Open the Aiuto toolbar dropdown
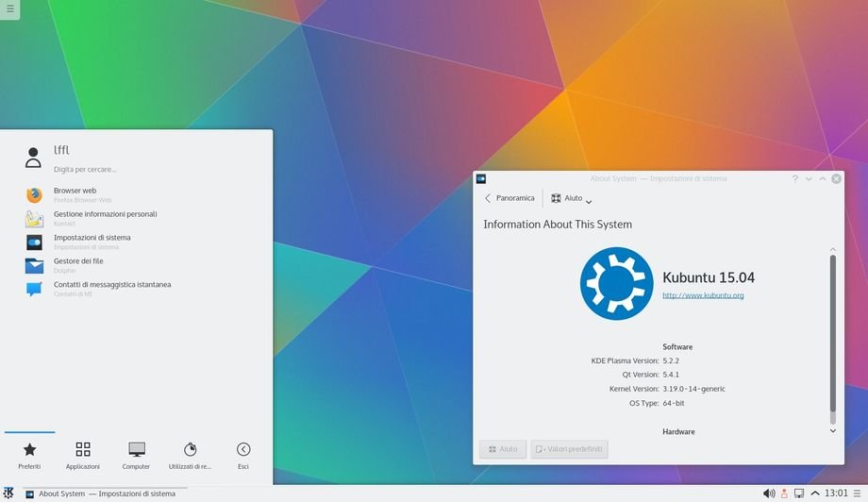Viewport: 868px width, 502px height. click(x=572, y=198)
